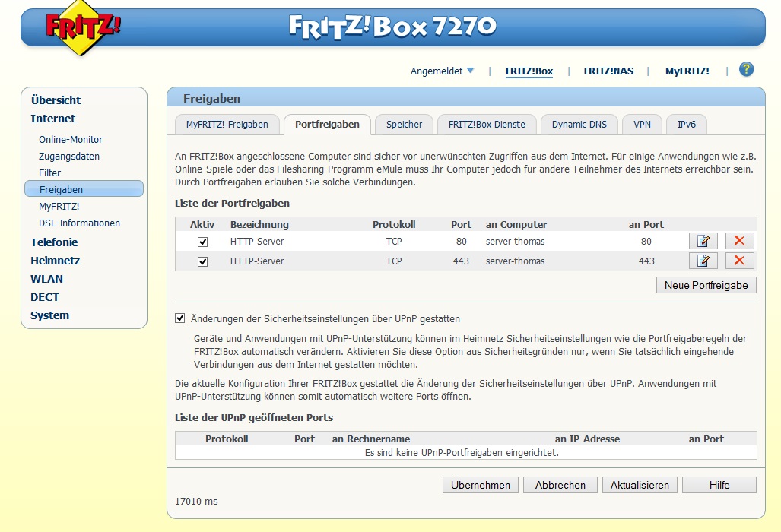Click the Abbrechen button

(560, 485)
